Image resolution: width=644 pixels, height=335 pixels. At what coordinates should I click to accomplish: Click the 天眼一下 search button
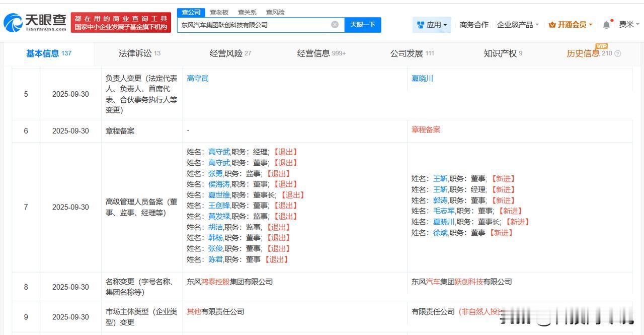(x=363, y=25)
